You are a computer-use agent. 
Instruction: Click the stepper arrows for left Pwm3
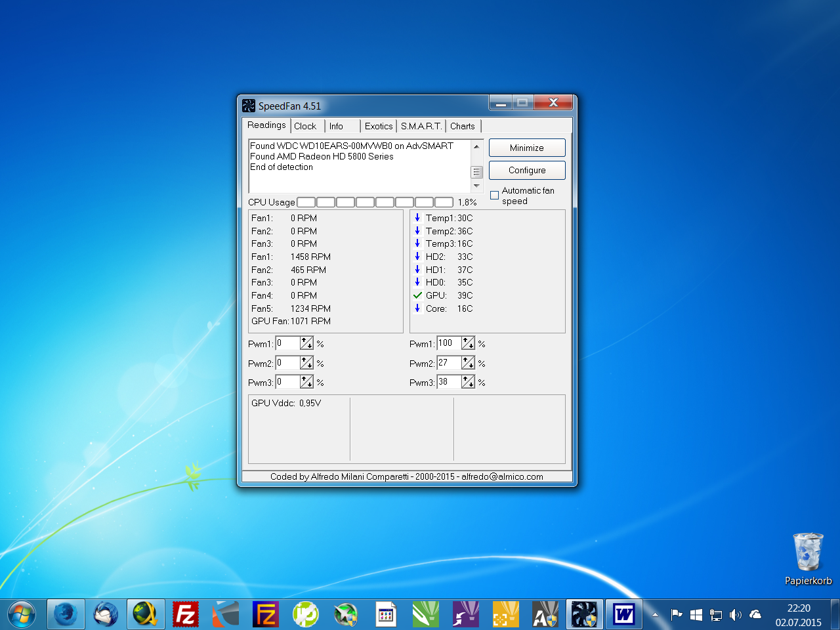[x=306, y=382]
